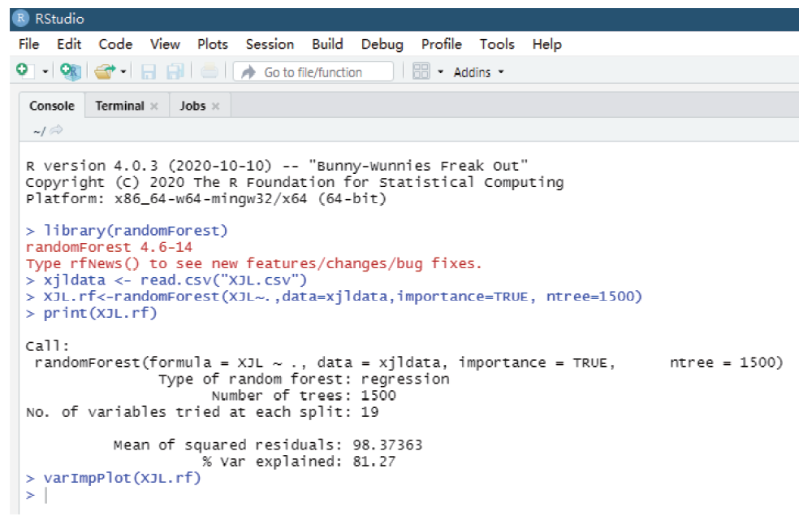This screenshot has width=812, height=525.
Task: Click the Open File folder icon
Action: coord(105,72)
